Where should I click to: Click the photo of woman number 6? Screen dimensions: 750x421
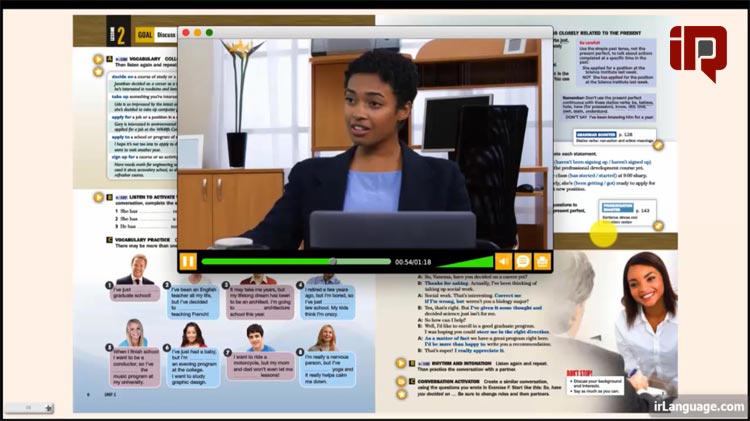[192, 334]
